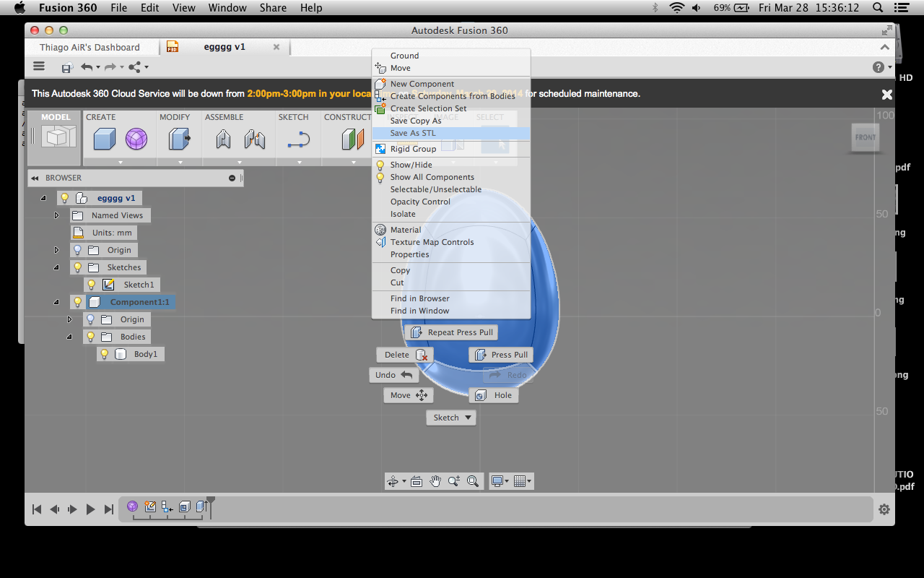This screenshot has height=578, width=924.
Task: Select the Fit magnifier tool
Action: pos(473,481)
